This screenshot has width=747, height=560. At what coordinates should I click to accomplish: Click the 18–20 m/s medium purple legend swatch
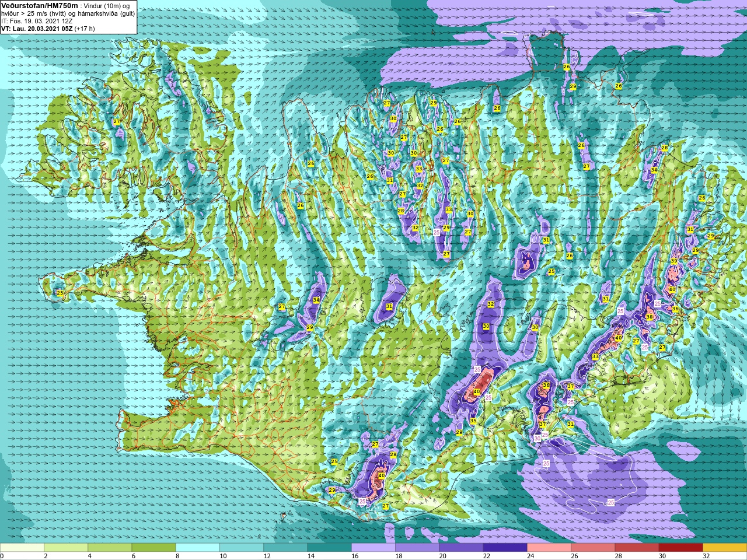417,548
